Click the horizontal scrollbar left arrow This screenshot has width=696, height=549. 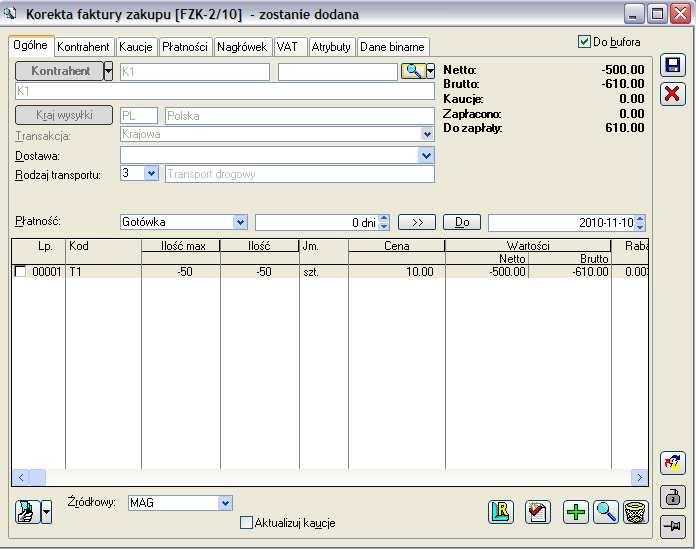(x=20, y=478)
